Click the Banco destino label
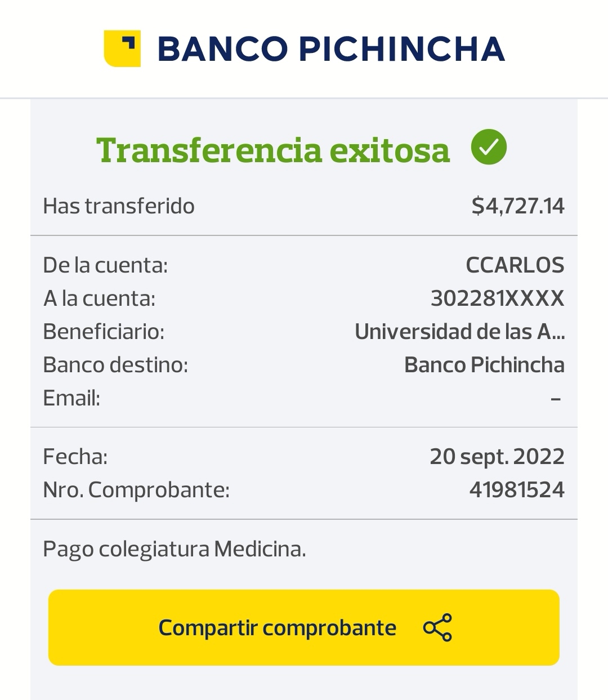Image resolution: width=608 pixels, height=700 pixels. pos(115,365)
